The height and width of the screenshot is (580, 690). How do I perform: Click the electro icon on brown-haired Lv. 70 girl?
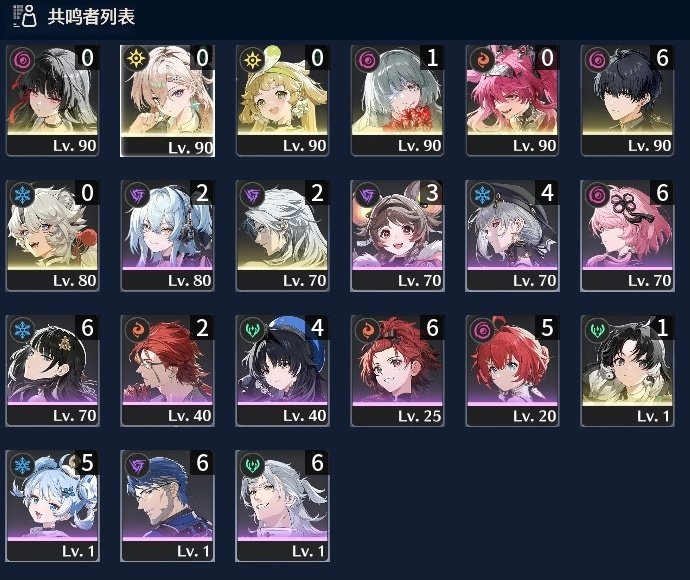367,194
